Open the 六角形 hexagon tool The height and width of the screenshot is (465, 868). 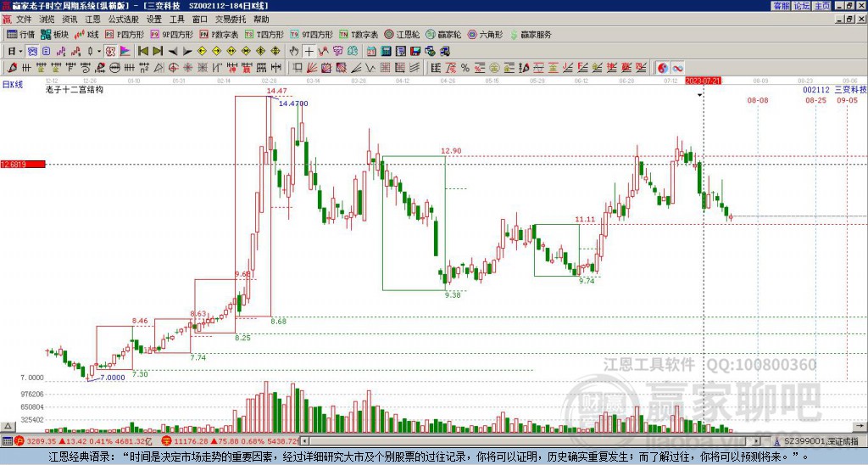(x=485, y=34)
